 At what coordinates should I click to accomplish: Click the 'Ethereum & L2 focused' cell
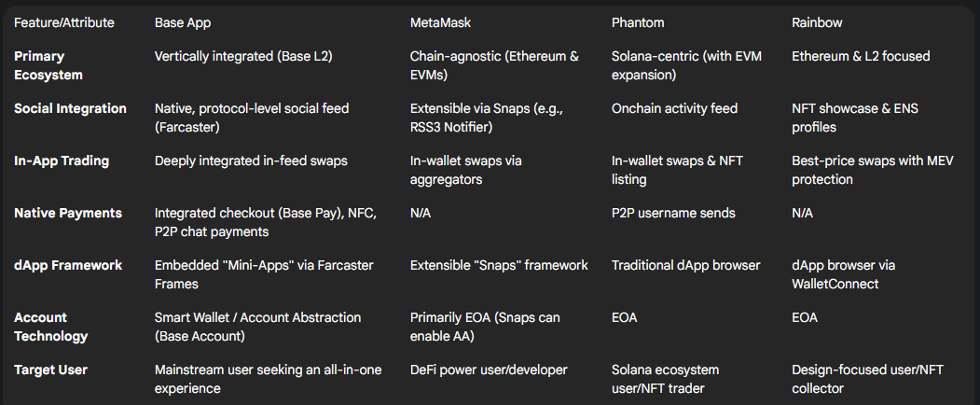861,56
